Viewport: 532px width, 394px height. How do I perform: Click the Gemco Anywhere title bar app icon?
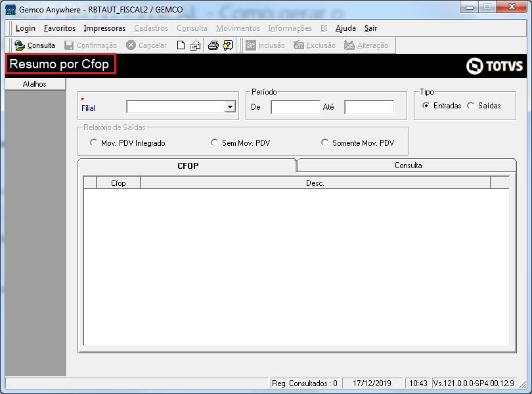pyautogui.click(x=11, y=9)
